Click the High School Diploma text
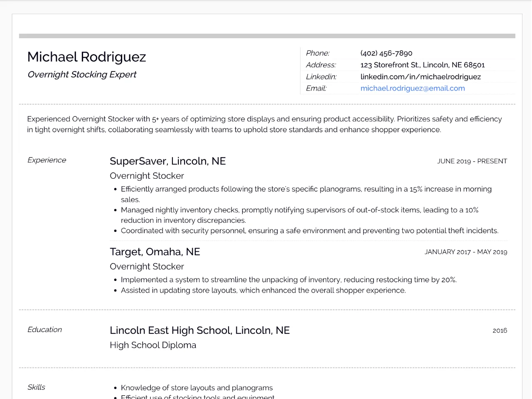The height and width of the screenshot is (399, 532). 153,345
